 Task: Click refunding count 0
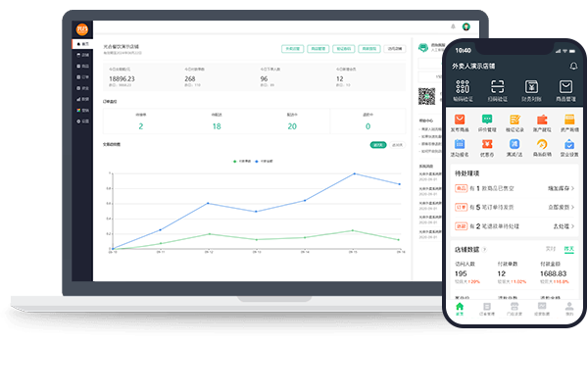pos(367,126)
